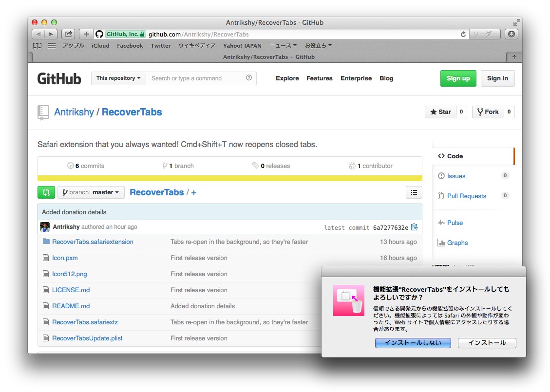550x392 pixels.
Task: Click Enterprise in GitHub navigation
Action: [x=356, y=78]
